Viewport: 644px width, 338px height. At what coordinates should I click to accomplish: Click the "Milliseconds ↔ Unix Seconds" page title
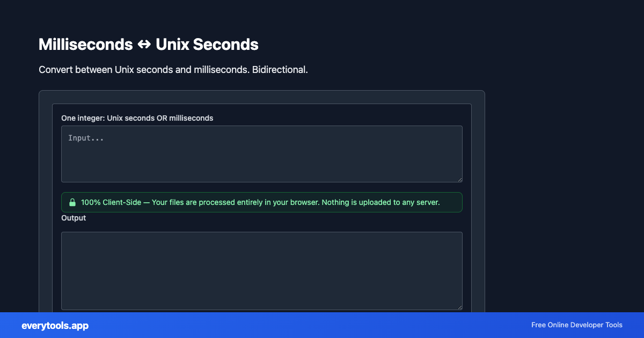click(x=148, y=45)
